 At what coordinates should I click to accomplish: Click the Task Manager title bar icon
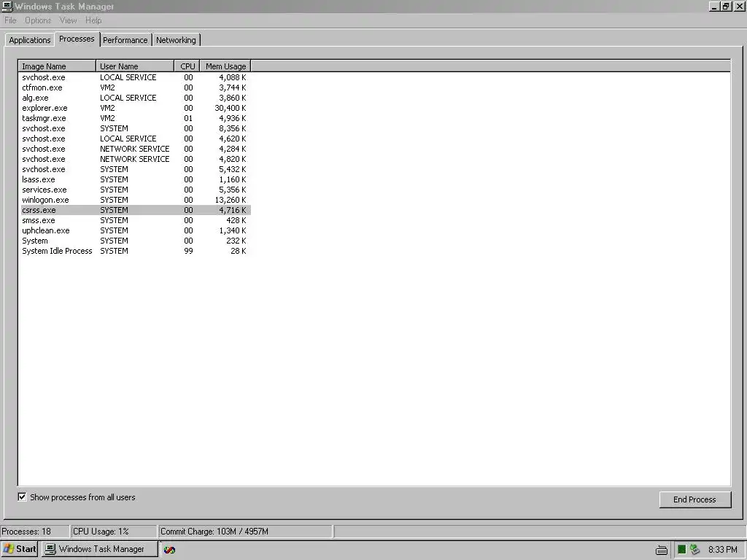click(7, 6)
